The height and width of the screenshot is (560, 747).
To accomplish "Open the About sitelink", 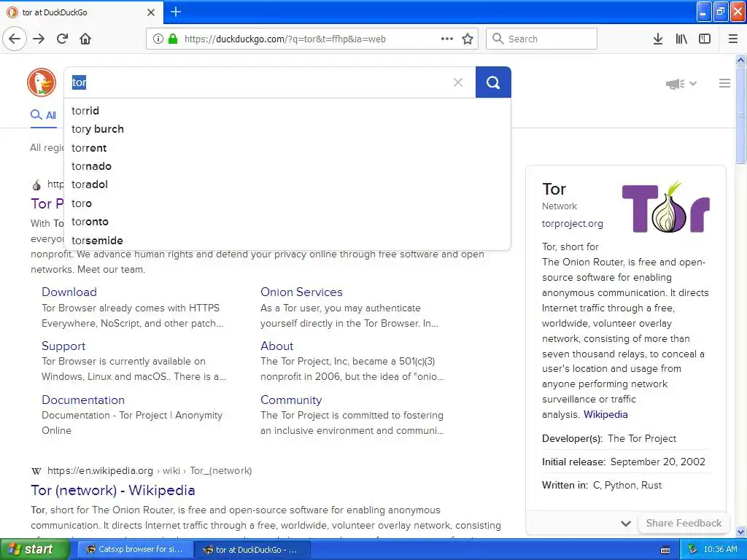I will click(276, 346).
